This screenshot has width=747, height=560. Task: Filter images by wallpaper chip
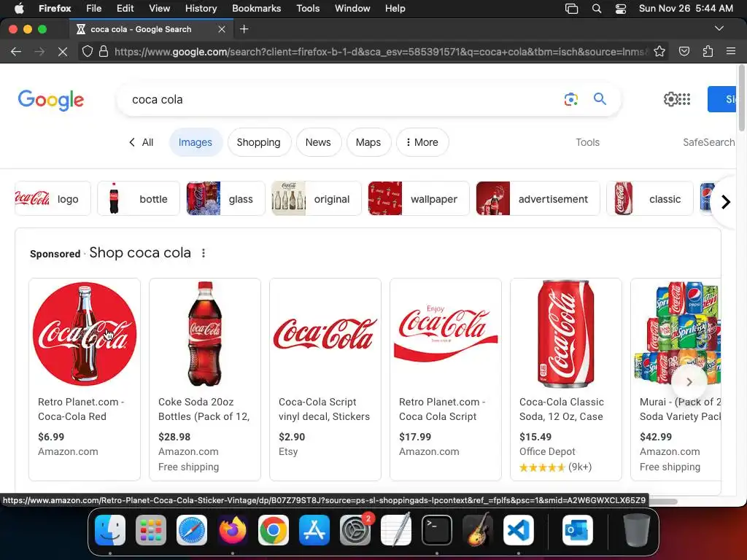418,198
